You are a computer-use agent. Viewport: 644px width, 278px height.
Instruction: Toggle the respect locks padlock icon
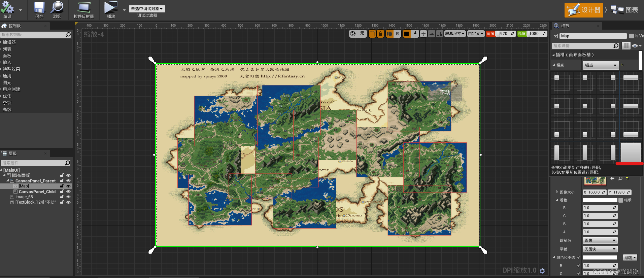coord(380,34)
